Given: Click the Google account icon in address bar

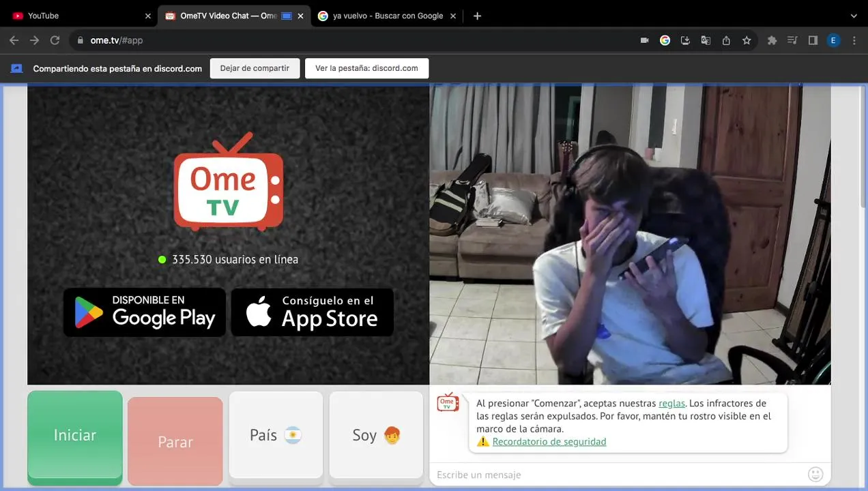Looking at the screenshot, I should click(x=665, y=40).
